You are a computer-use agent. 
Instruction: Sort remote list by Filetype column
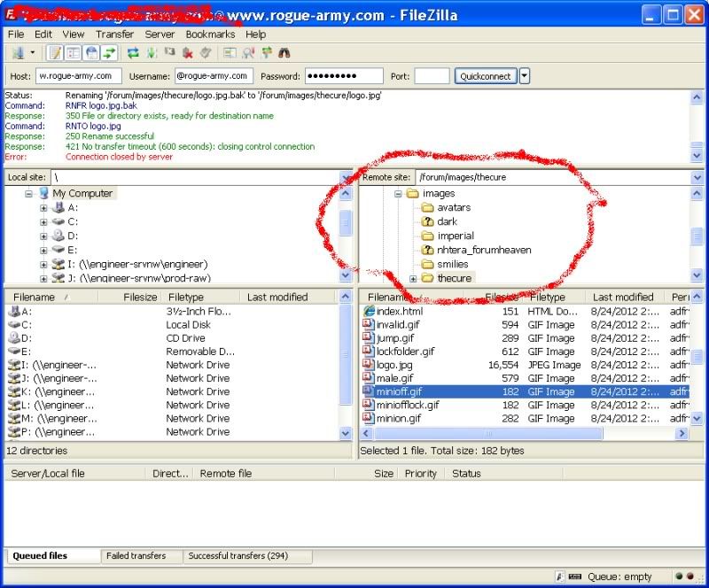click(x=555, y=297)
